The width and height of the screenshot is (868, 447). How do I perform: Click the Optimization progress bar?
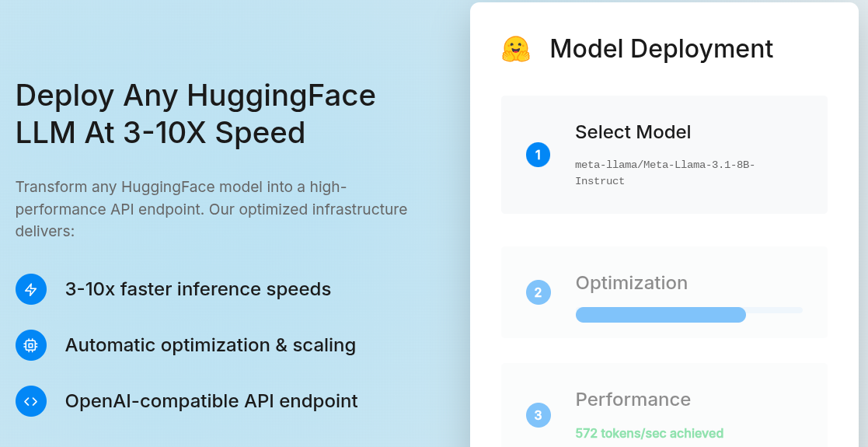pos(661,315)
